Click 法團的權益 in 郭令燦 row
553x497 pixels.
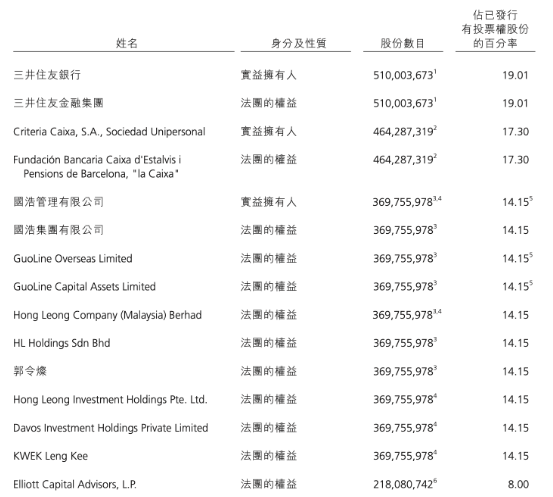(x=269, y=371)
